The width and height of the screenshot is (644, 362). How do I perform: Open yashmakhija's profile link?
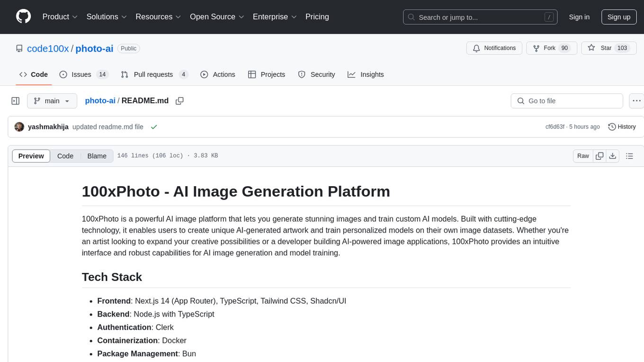click(x=48, y=127)
